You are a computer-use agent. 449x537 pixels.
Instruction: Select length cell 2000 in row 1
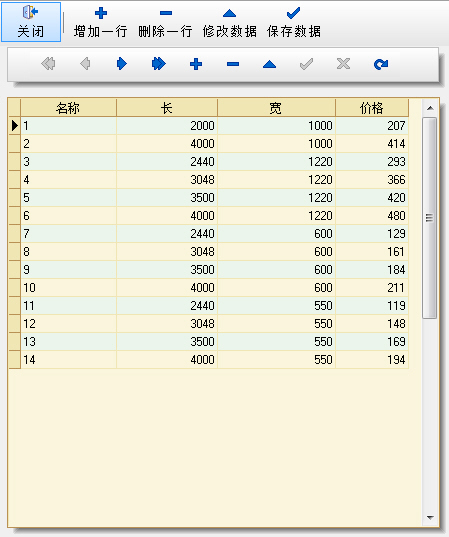[167, 126]
